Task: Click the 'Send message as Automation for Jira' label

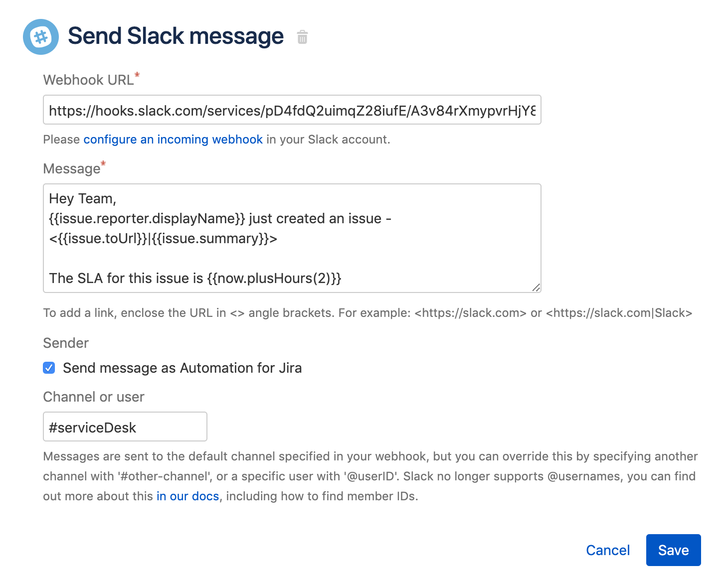Action: (x=182, y=368)
